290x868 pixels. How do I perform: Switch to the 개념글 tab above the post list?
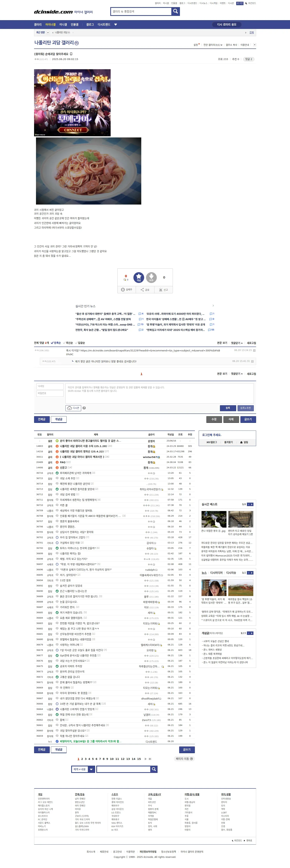click(59, 419)
